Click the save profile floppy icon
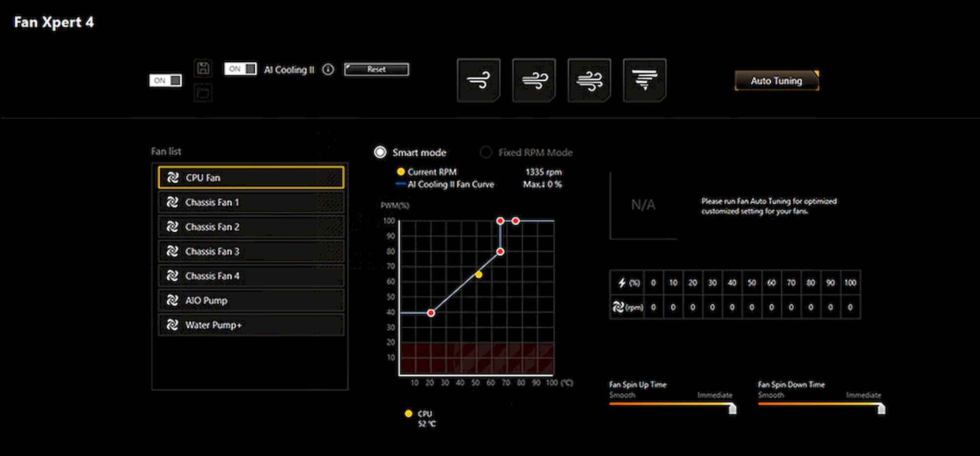The height and width of the screenshot is (456, 980). click(203, 68)
